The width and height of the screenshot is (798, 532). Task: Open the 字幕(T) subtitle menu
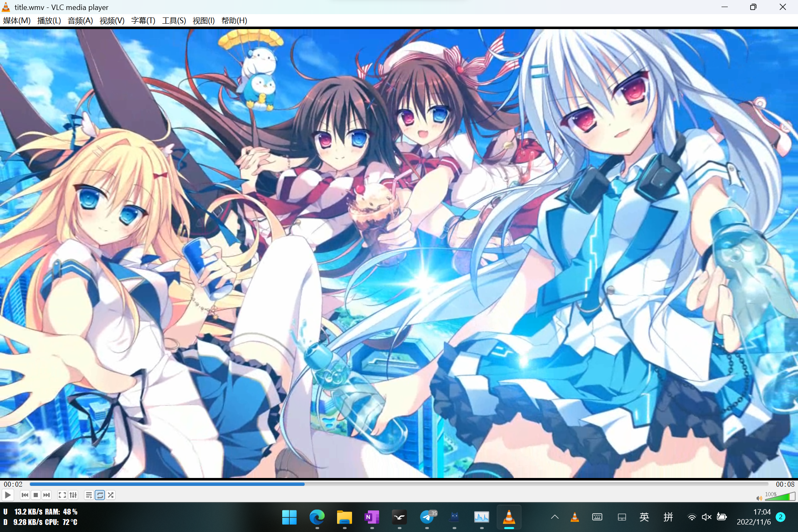(143, 20)
